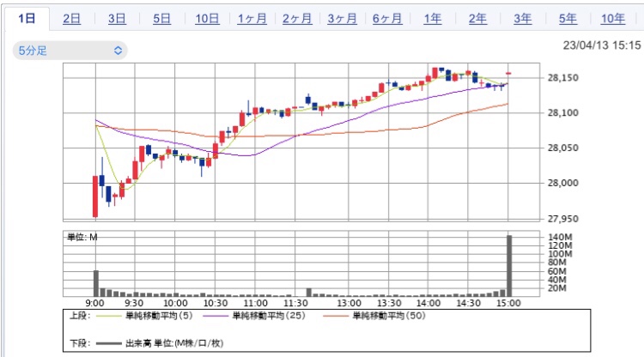Viewport: 644px width, 357px height.
Task: Open the 1ヶ月 chart period
Action: [x=252, y=19]
